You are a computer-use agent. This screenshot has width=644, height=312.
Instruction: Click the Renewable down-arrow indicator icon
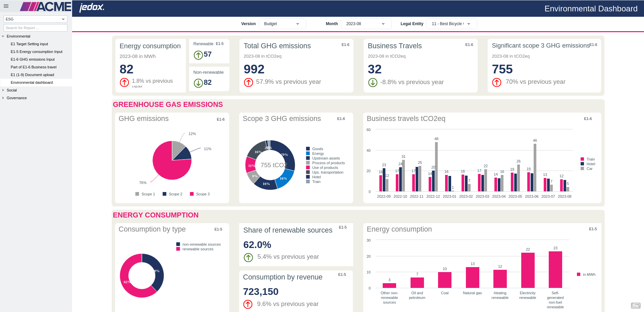coord(198,55)
